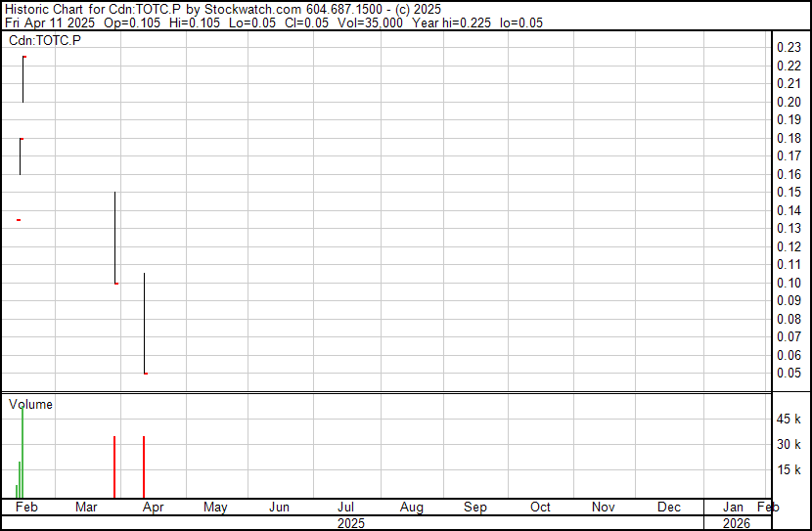Click the 45 k volume axis label
The image size is (812, 531).
tap(789, 419)
